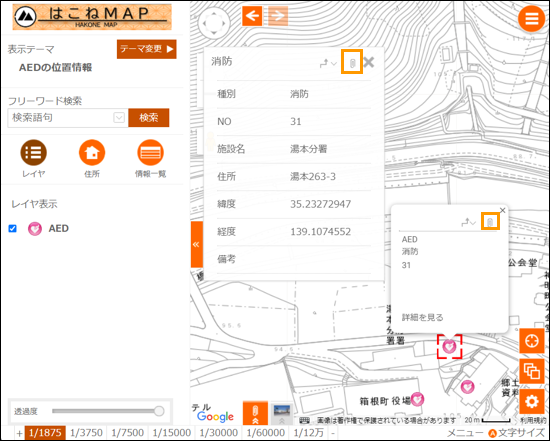Select the 1/7500 scale tab
Image resolution: width=550 pixels, height=445 pixels.
[127, 433]
